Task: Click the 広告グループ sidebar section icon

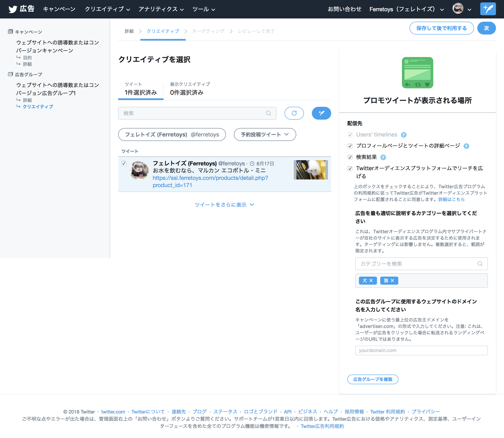Action: (10, 74)
